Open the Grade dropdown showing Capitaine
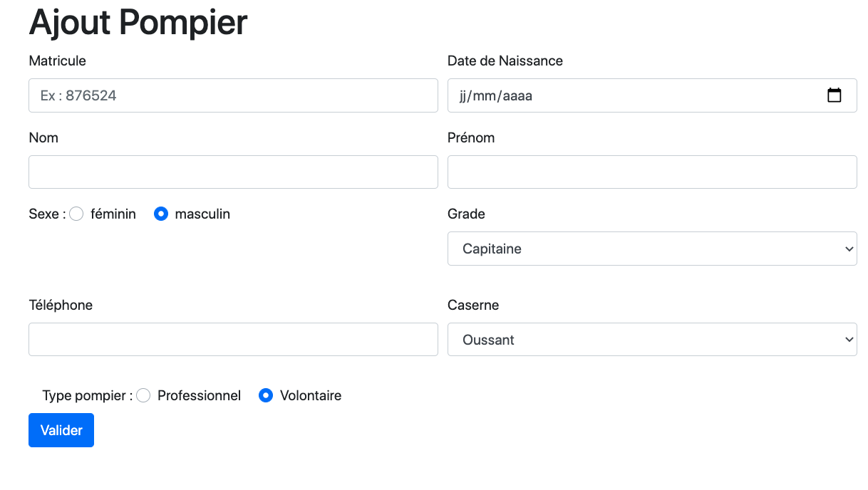 tap(651, 249)
